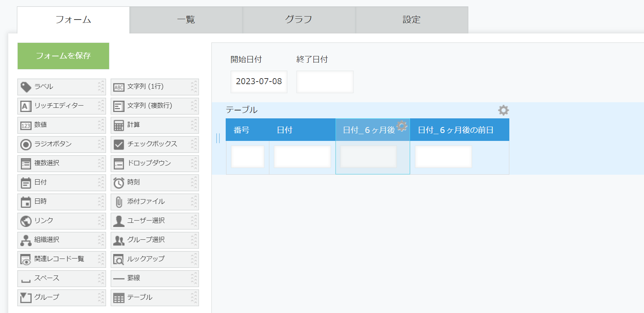This screenshot has width=644, height=313.
Task: Select the Rich Editor (リッチエディター) icon
Action: tap(26, 106)
